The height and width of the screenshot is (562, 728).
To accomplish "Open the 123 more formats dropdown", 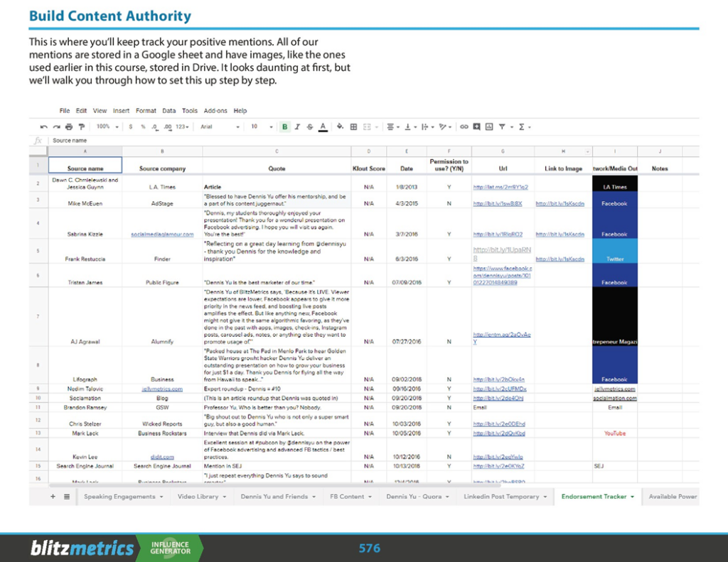I will point(183,126).
